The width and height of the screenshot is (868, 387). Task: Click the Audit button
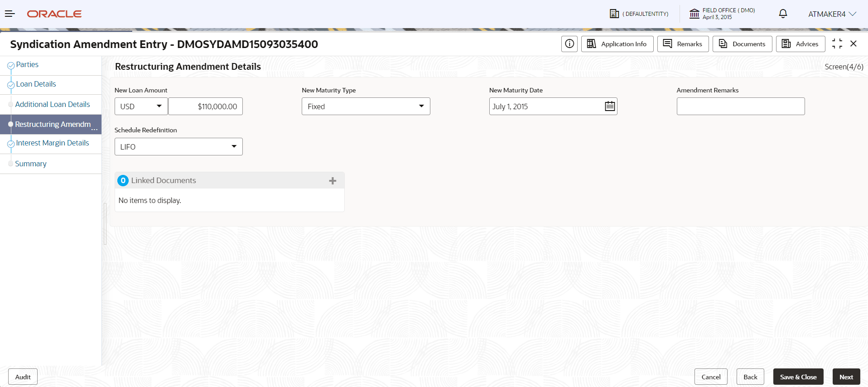pyautogui.click(x=23, y=377)
